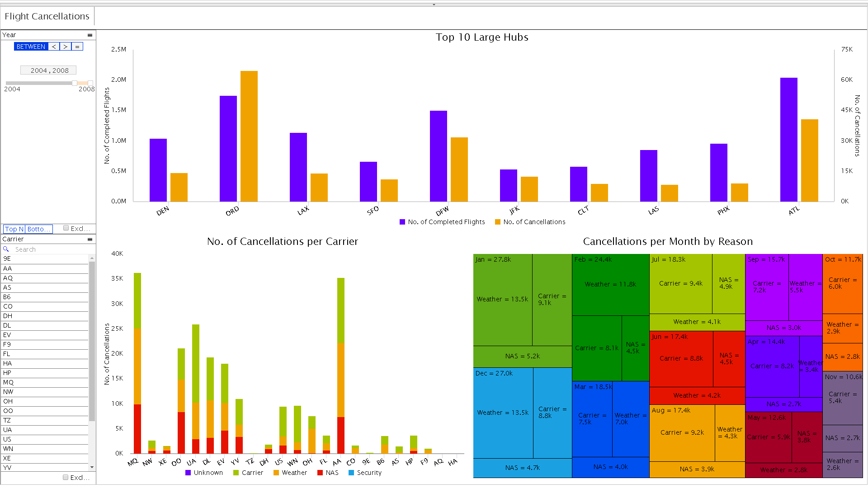Select the BETWEEN operator

coord(31,47)
